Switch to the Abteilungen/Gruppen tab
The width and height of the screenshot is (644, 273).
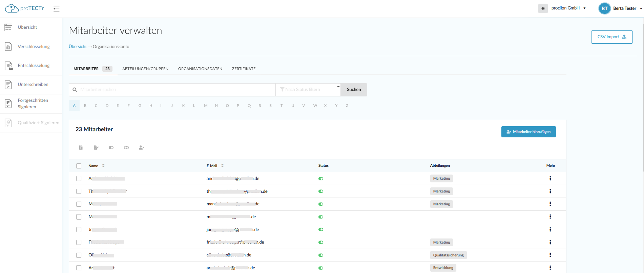tap(145, 69)
